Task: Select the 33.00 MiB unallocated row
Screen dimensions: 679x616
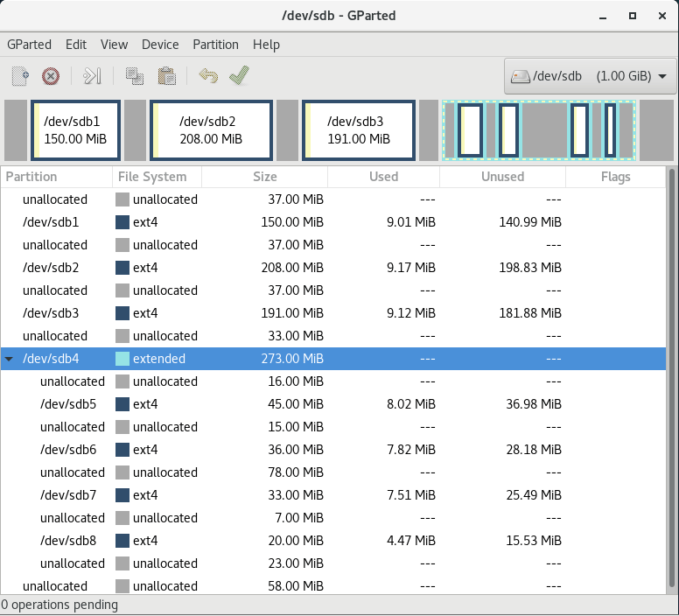Action: tap(333, 336)
